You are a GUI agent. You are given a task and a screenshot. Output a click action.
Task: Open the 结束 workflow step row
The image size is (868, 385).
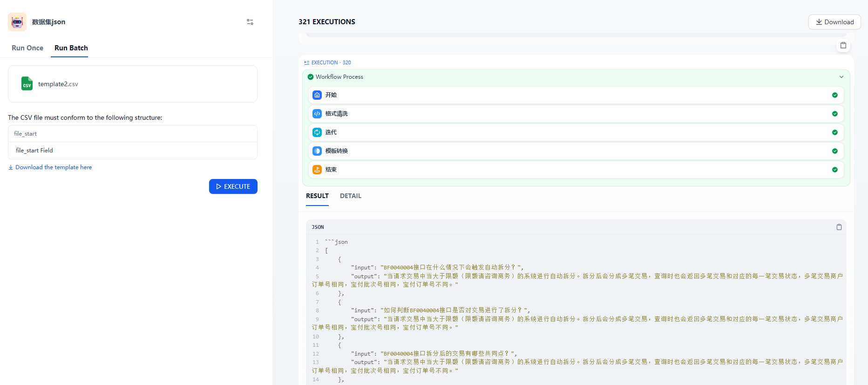click(576, 170)
